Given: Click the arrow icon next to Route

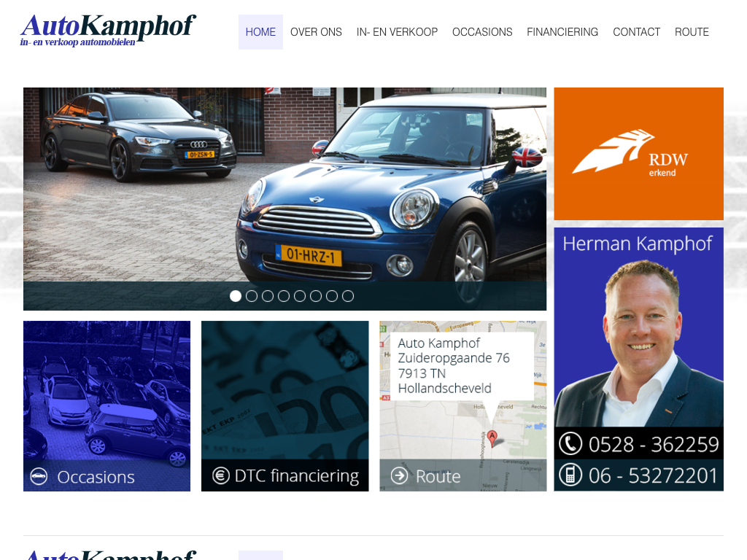Looking at the screenshot, I should [399, 475].
